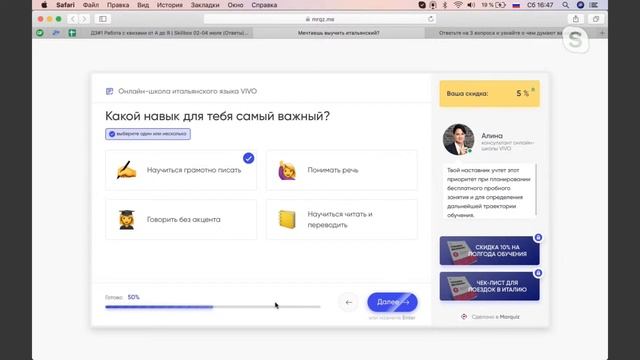Click the consultant Алина avatar
This screenshot has width=640, height=360.
459,140
